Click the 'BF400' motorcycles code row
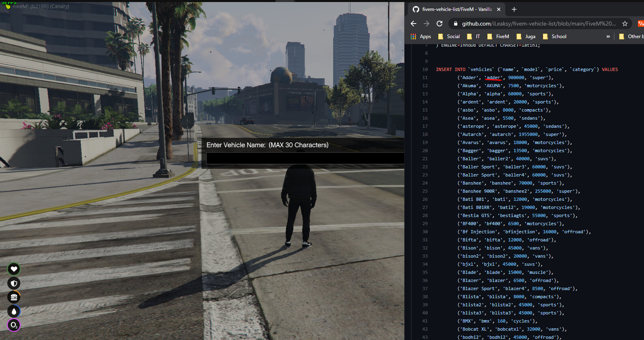Image resolution: width=644 pixels, height=340 pixels. click(x=510, y=224)
